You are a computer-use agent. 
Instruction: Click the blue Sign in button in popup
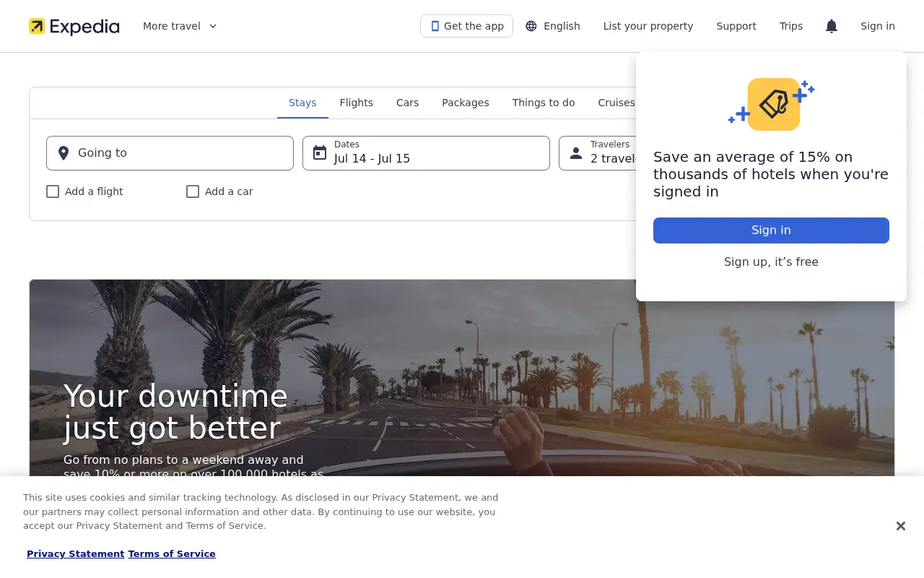tap(771, 230)
